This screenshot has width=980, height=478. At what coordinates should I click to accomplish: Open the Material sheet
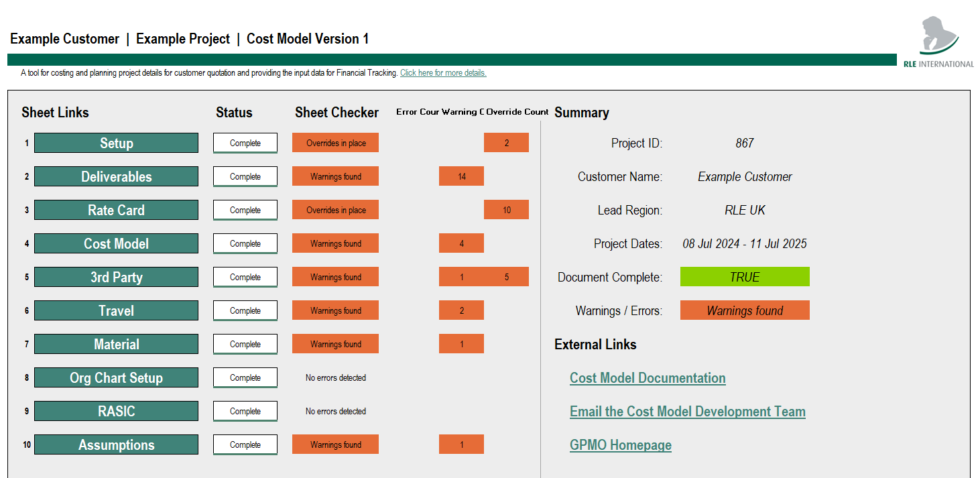tap(115, 343)
